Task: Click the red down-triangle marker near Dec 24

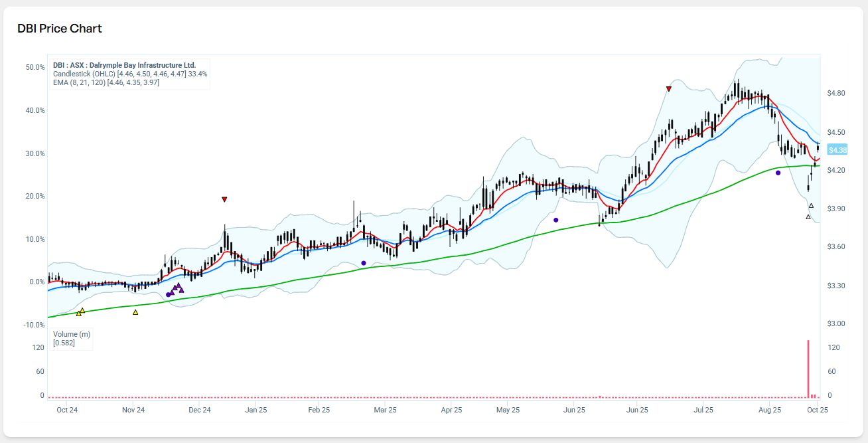Action: click(224, 199)
